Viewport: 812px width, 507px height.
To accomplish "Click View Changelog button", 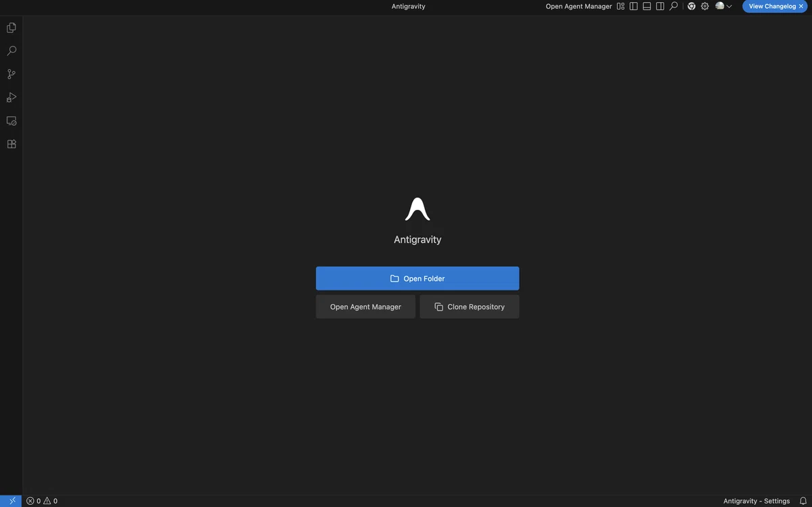I will (772, 6).
